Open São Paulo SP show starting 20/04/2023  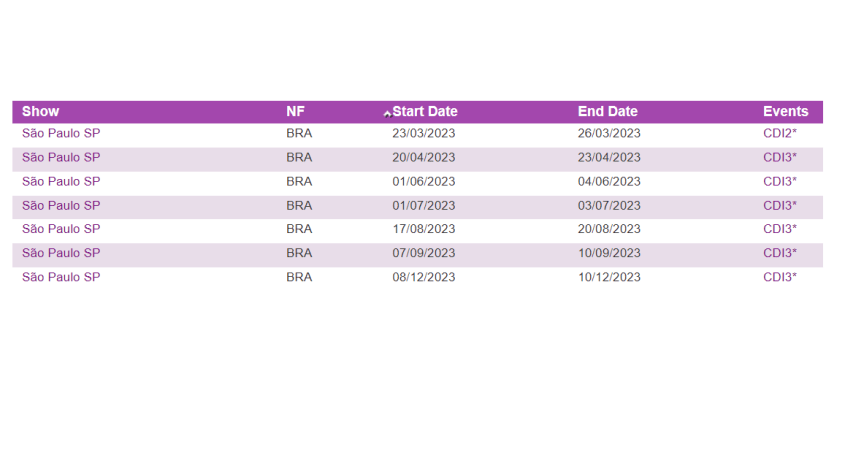tap(61, 157)
